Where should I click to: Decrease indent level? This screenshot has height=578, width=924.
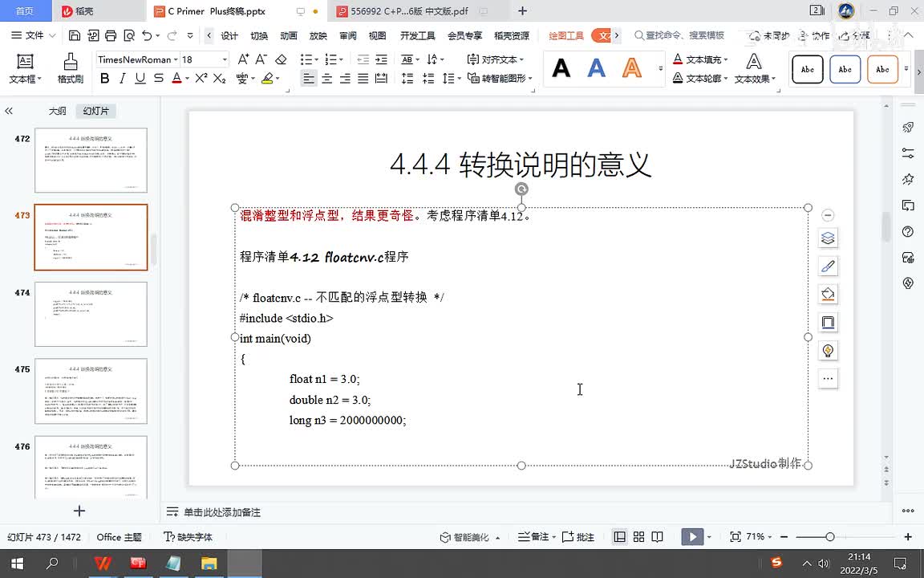coord(363,59)
